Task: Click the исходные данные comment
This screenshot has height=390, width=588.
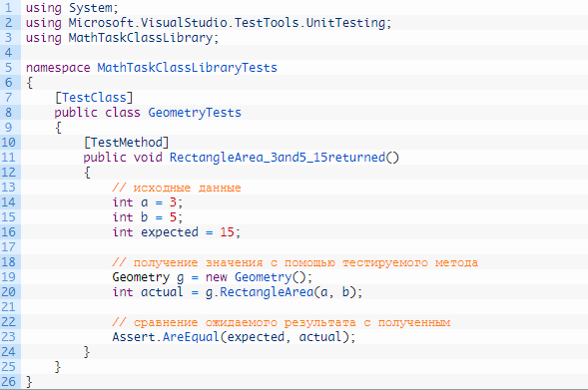Action: [177, 188]
